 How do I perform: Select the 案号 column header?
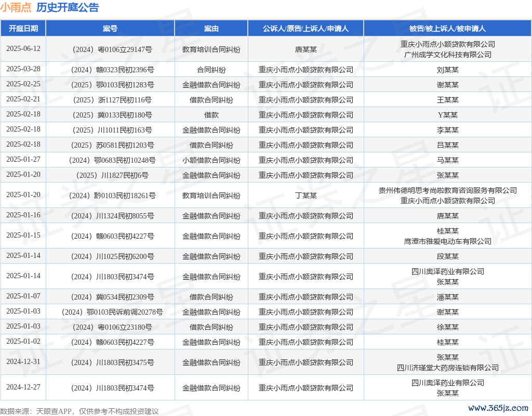click(110, 29)
